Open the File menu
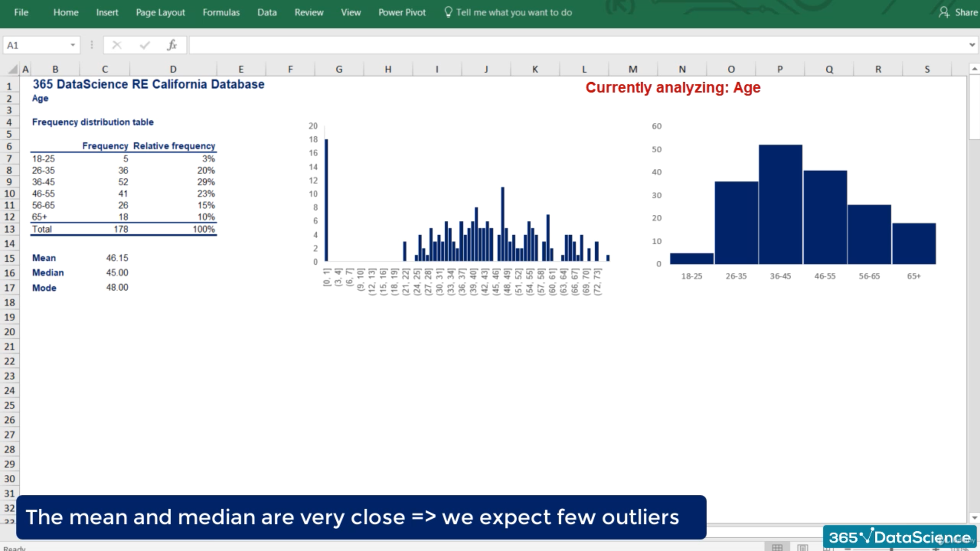980x551 pixels. pos(21,12)
